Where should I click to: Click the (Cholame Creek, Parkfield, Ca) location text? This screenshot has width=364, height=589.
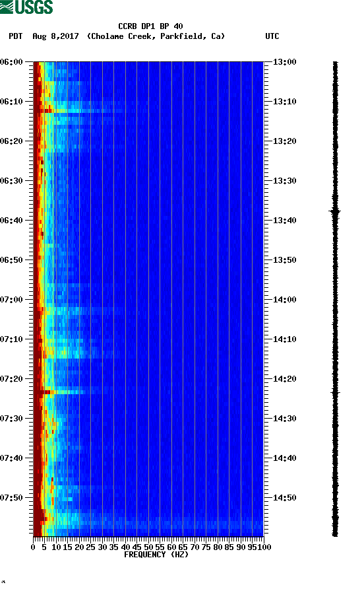(x=156, y=36)
